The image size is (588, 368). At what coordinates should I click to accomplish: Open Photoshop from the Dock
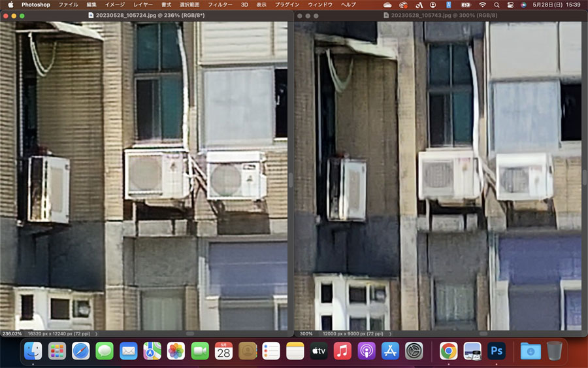click(497, 351)
